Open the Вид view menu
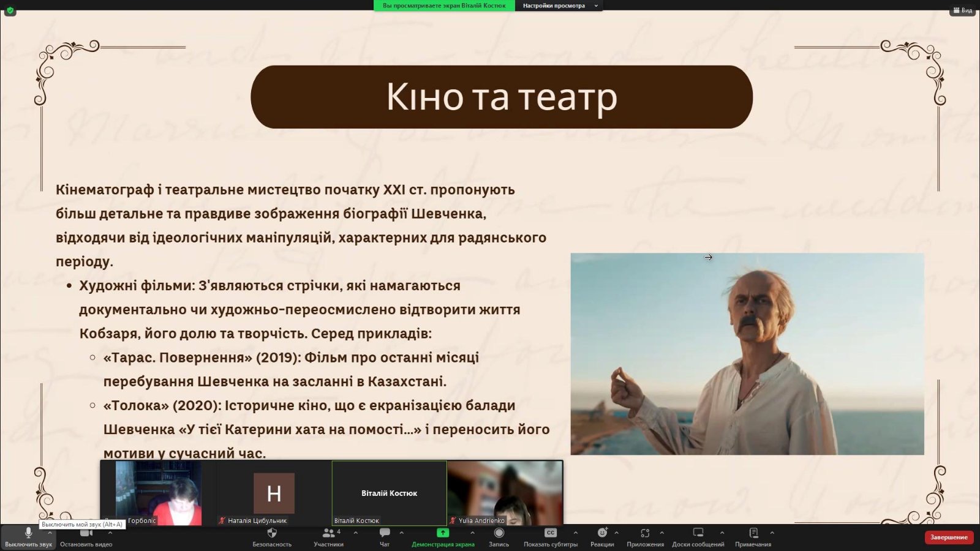980x551 pixels. (x=963, y=10)
